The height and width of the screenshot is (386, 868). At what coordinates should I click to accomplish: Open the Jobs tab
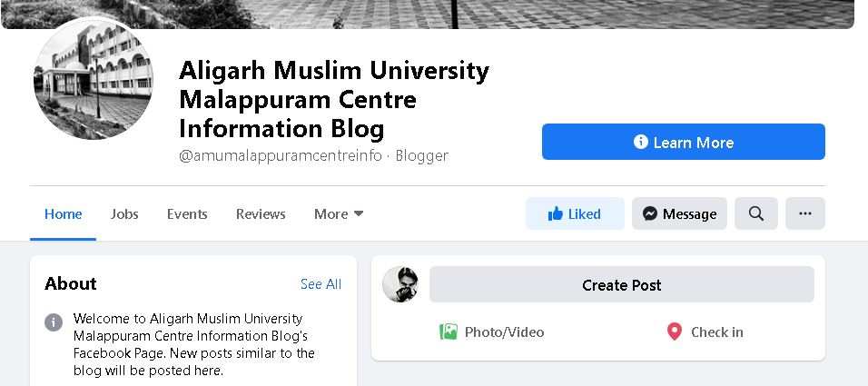coord(124,213)
